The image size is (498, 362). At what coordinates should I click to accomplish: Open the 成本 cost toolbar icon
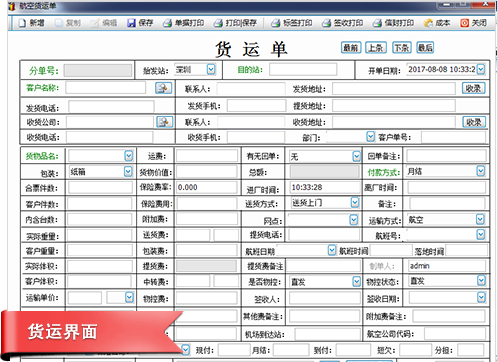coord(428,23)
